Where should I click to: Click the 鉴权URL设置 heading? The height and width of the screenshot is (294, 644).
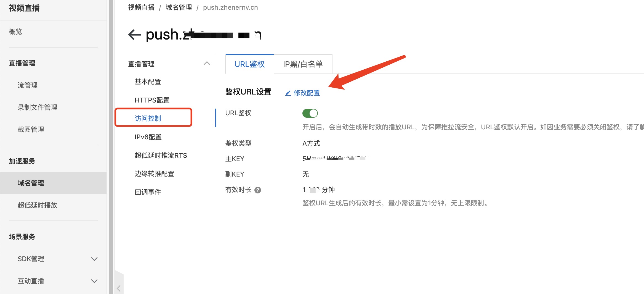coord(248,92)
